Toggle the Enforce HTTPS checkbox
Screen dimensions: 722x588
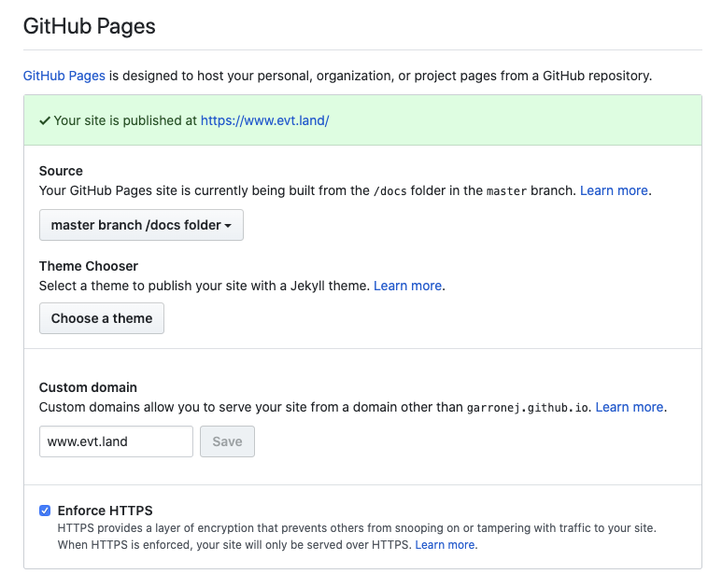tap(45, 511)
